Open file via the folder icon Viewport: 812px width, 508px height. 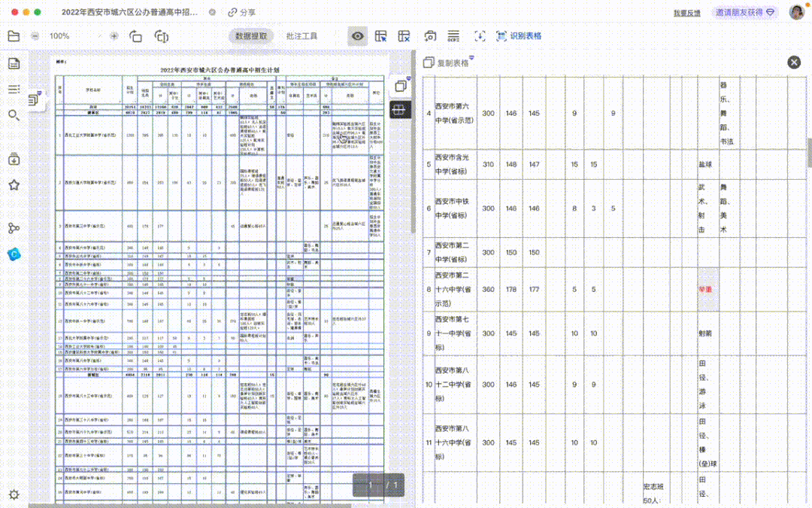[14, 36]
